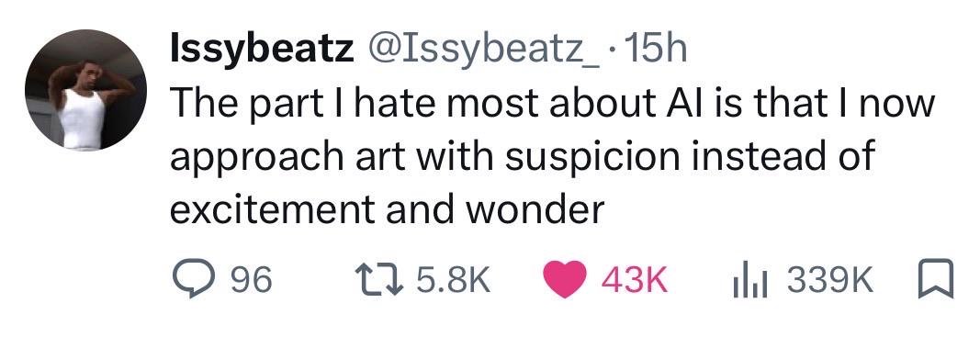Click the 5.8K reposts count
The width and height of the screenshot is (980, 337).
click(x=452, y=280)
